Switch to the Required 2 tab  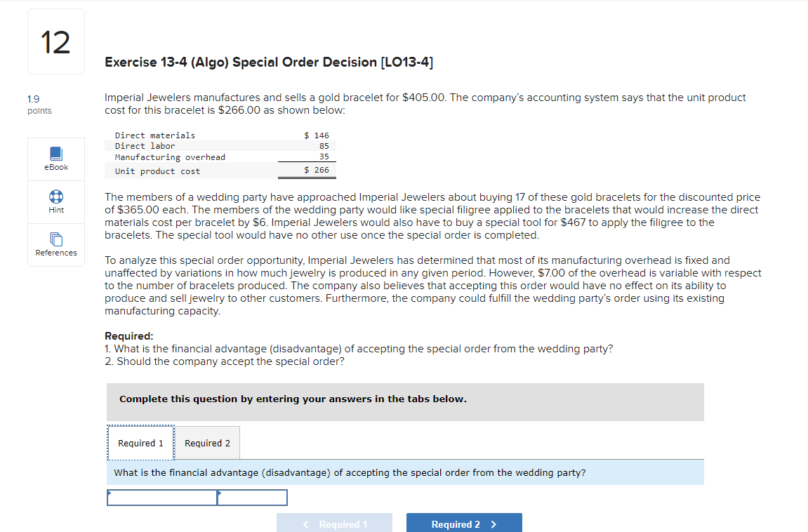tap(206, 442)
